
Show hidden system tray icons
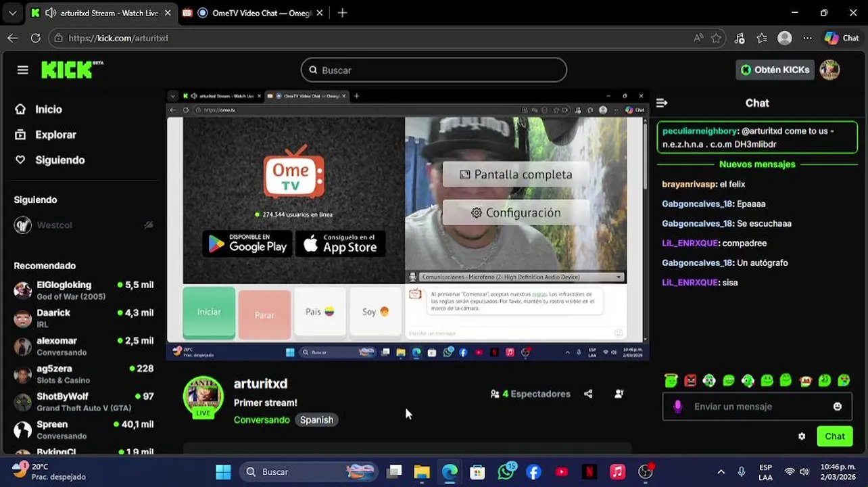(721, 471)
